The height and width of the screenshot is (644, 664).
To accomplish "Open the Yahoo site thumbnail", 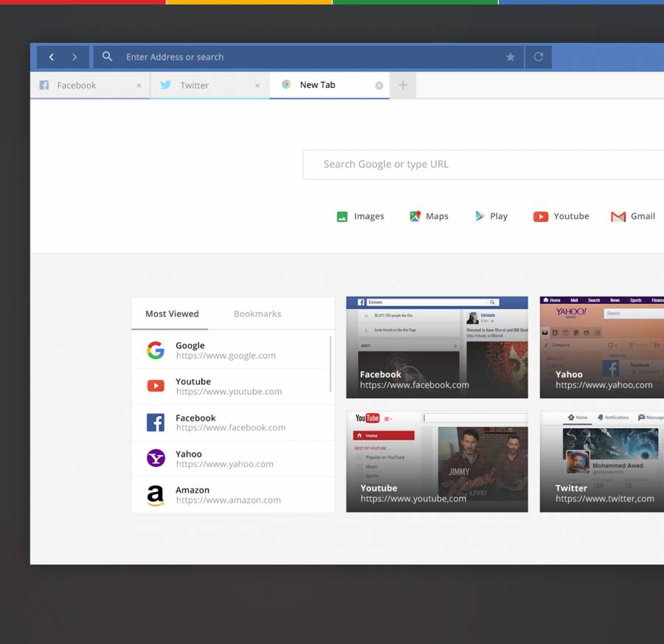I will [x=602, y=347].
